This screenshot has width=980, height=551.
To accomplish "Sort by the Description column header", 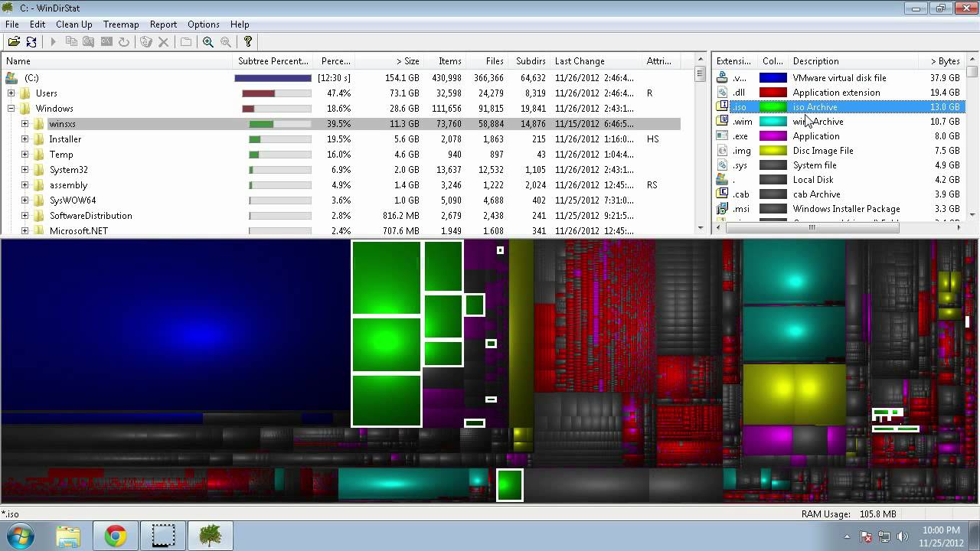I will (x=854, y=61).
